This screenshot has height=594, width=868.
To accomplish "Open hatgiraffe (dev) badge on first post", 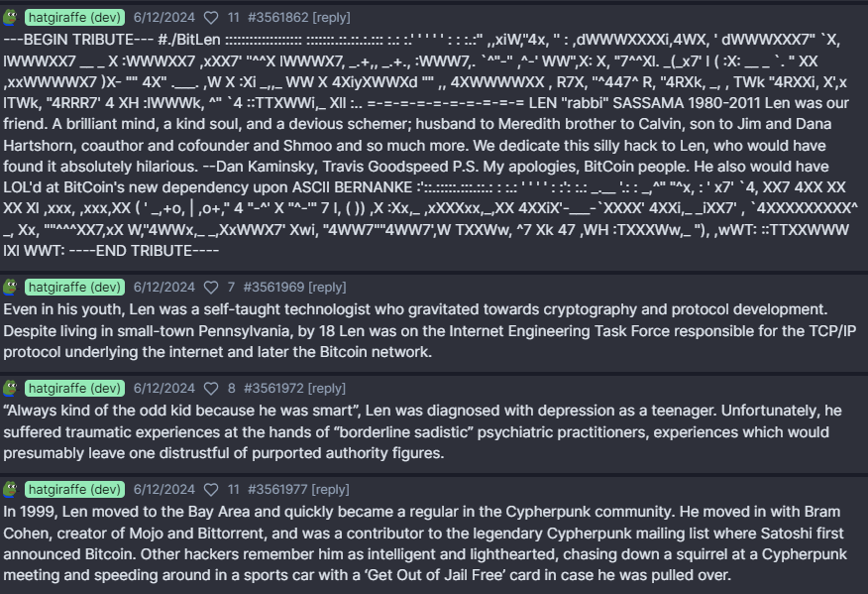I will click(x=74, y=17).
